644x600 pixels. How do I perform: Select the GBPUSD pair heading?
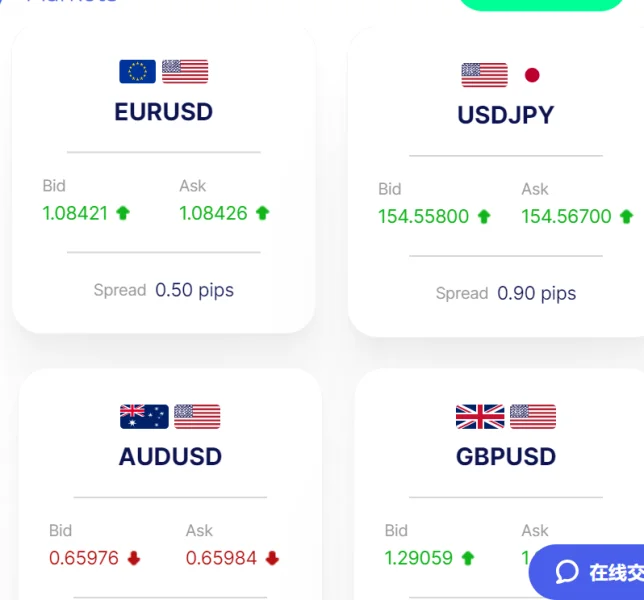(x=505, y=456)
